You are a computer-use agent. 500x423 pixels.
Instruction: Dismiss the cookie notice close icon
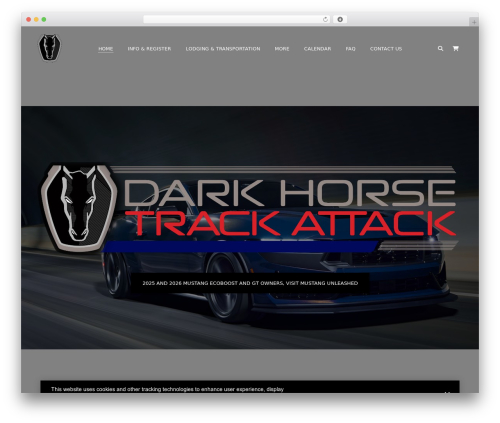point(447,392)
